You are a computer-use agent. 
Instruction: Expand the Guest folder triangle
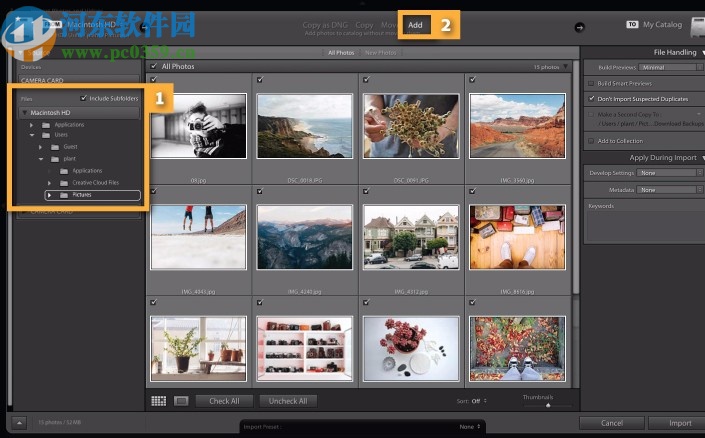point(40,147)
